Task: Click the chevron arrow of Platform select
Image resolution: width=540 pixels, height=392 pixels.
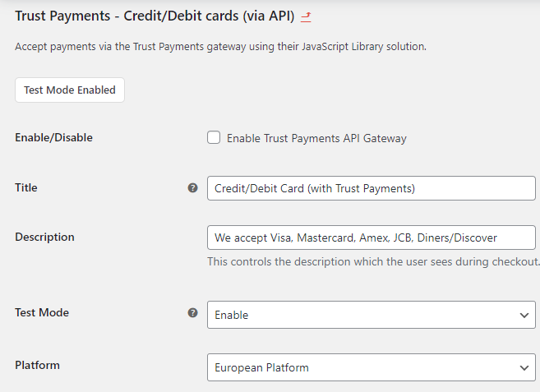Action: click(x=524, y=367)
